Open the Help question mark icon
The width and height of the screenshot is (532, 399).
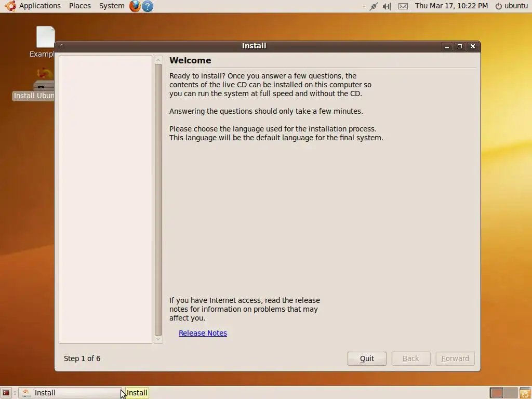point(147,6)
